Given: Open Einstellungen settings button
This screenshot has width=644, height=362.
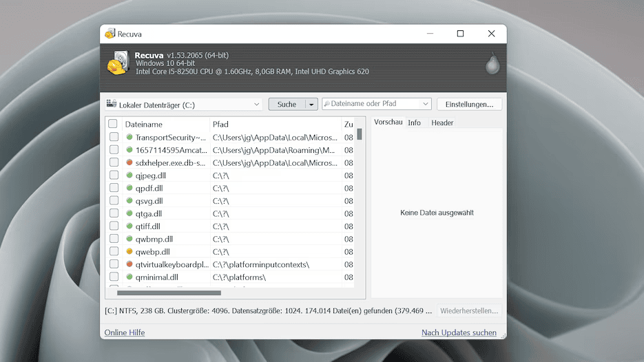Looking at the screenshot, I should tap(469, 105).
